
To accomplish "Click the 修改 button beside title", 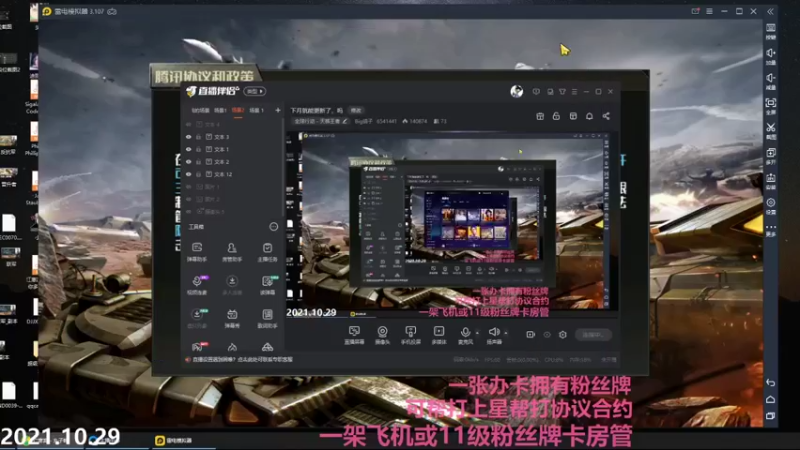I will (x=356, y=110).
